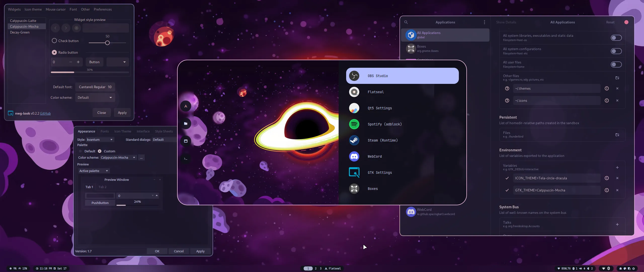Open the terminal icon in dock
The image size is (644, 272).
186,159
